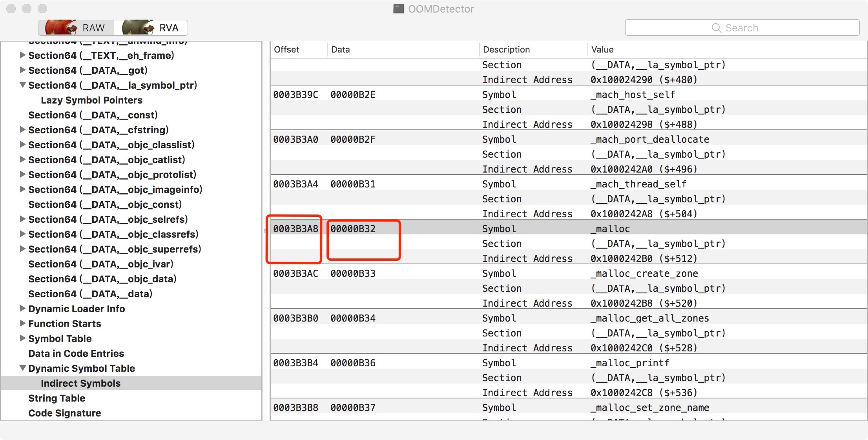Click the search magnifier icon
Image resolution: width=868 pixels, height=440 pixels.
pos(716,28)
